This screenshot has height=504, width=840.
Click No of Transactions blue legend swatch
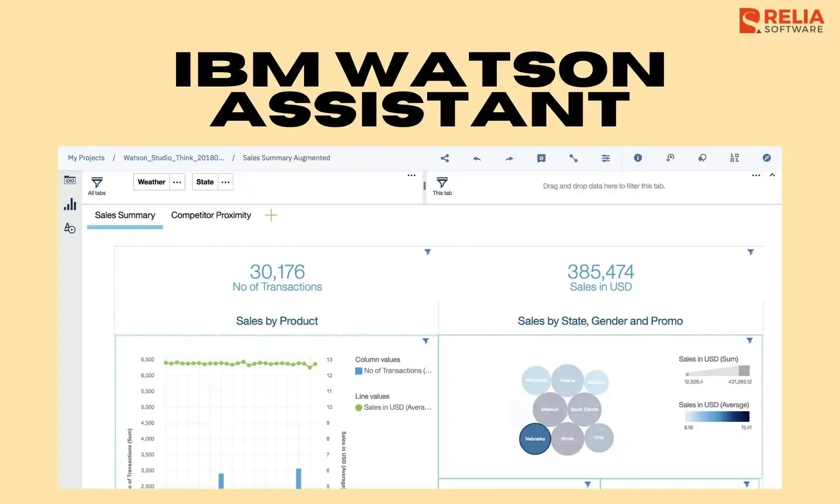[x=359, y=371]
